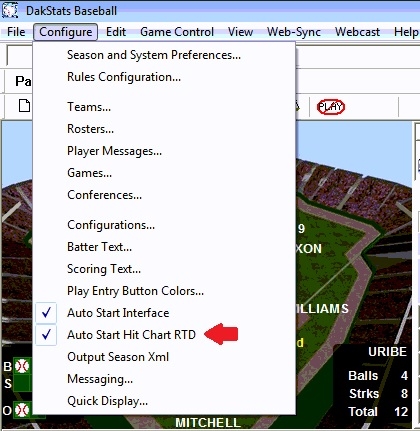Click the Total pitch count 12
Viewport: 420px width, 431px height.
[401, 412]
